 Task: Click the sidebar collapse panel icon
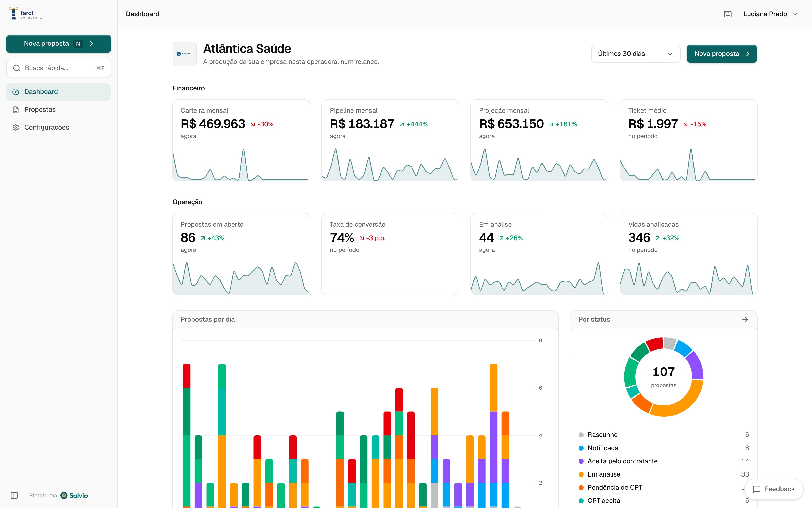tap(14, 495)
